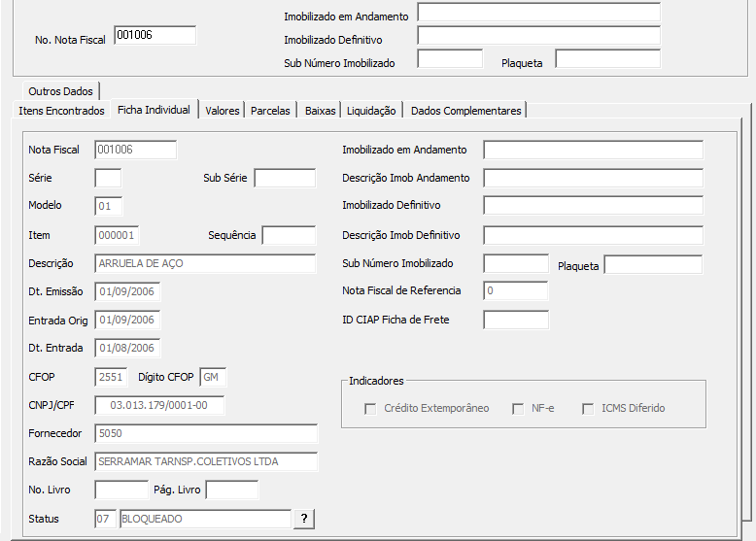Go to the Parcelas tab

click(x=270, y=111)
